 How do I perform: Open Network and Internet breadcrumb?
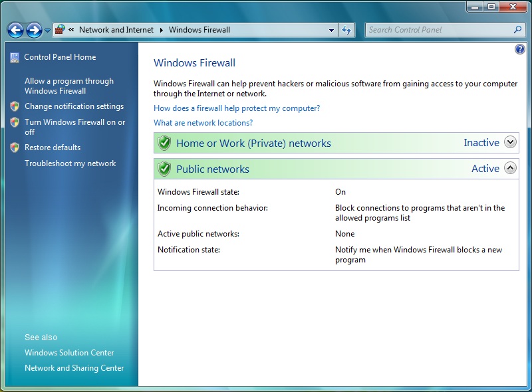(x=116, y=30)
